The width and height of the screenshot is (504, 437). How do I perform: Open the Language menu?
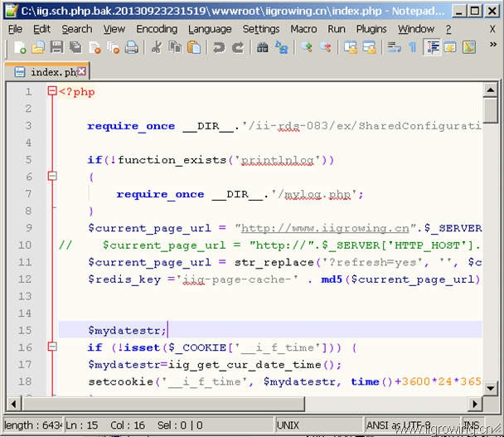(210, 29)
